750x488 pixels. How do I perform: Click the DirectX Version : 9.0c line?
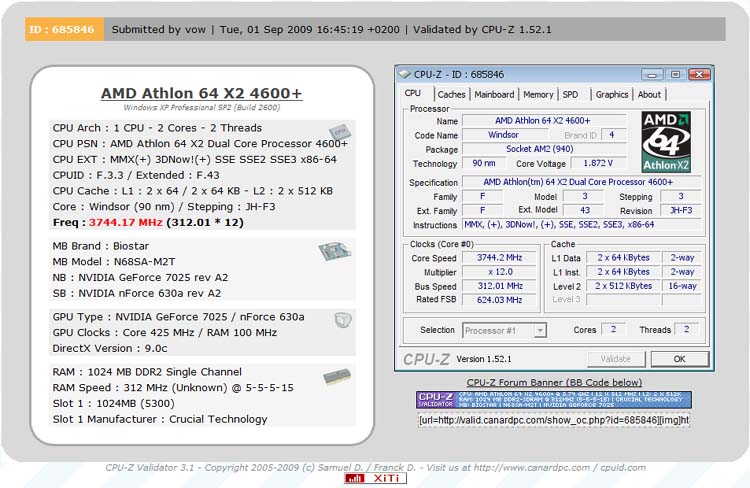(x=110, y=348)
